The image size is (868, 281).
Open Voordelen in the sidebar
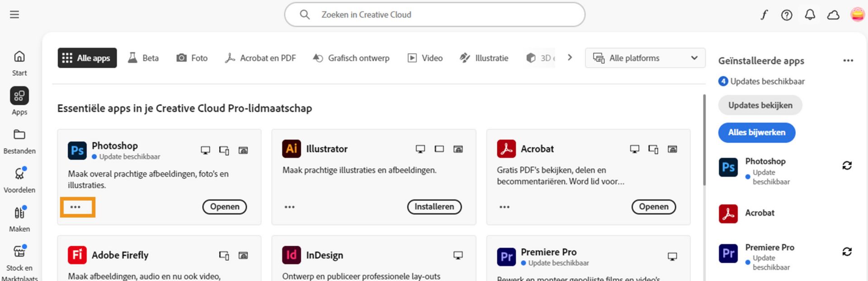pos(19,180)
